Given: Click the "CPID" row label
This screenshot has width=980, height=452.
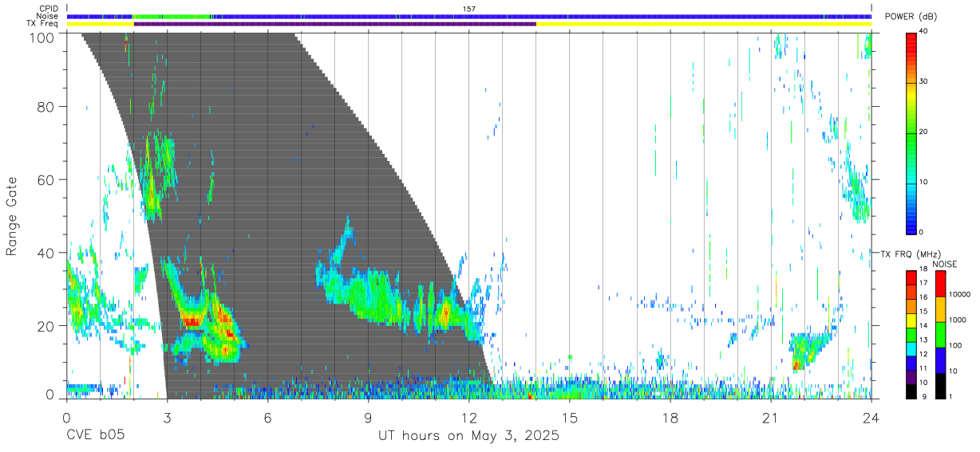Looking at the screenshot, I should (49, 9).
